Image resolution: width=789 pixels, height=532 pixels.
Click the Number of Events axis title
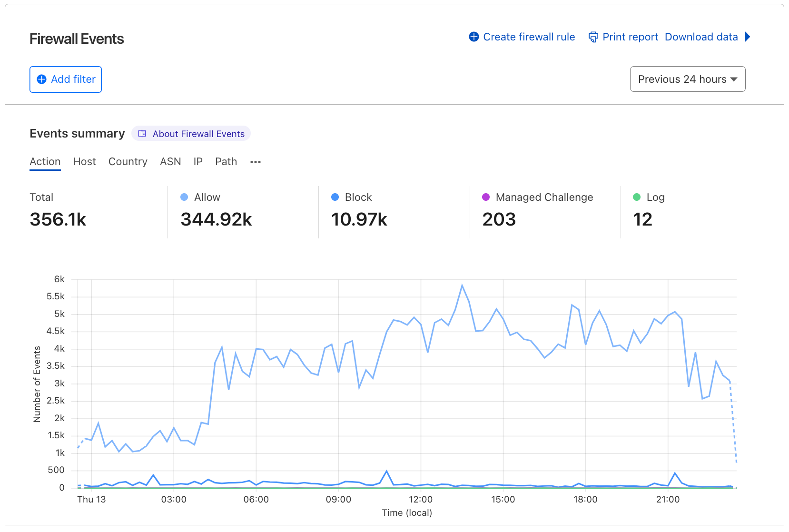pos(37,384)
